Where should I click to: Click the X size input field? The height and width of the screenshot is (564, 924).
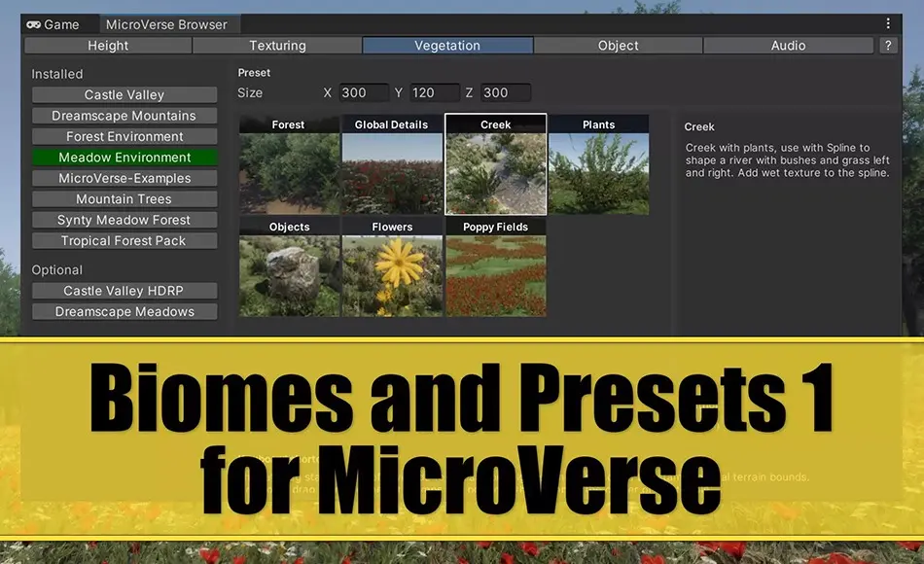tap(363, 92)
